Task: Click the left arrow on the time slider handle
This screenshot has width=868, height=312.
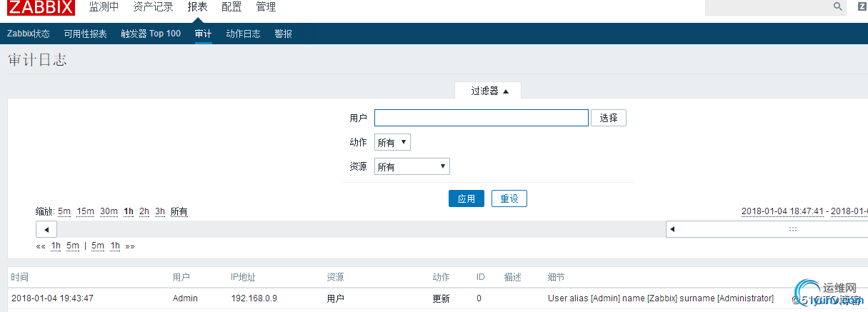Action: (x=672, y=229)
